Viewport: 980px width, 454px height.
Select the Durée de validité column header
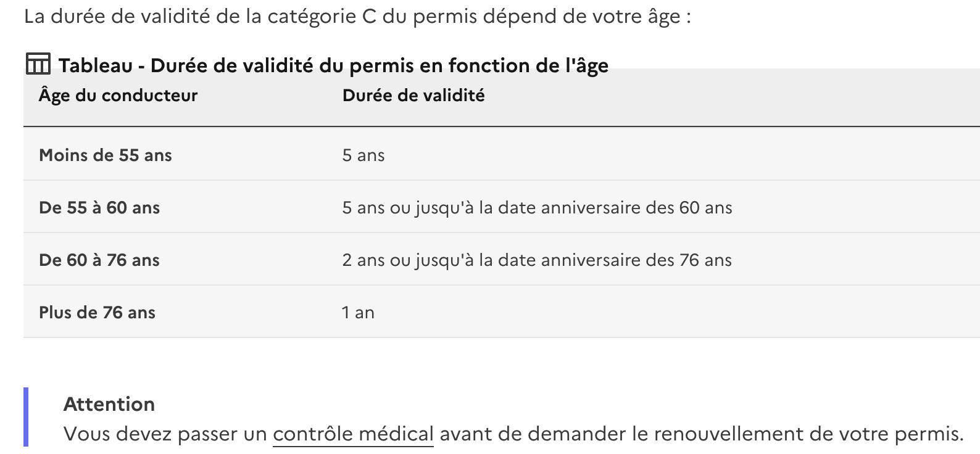point(413,96)
